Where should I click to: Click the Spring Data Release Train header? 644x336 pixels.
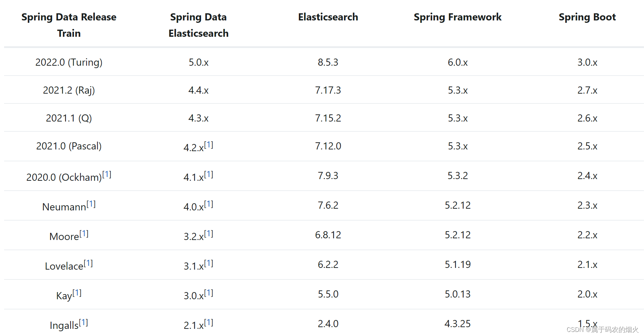point(69,25)
